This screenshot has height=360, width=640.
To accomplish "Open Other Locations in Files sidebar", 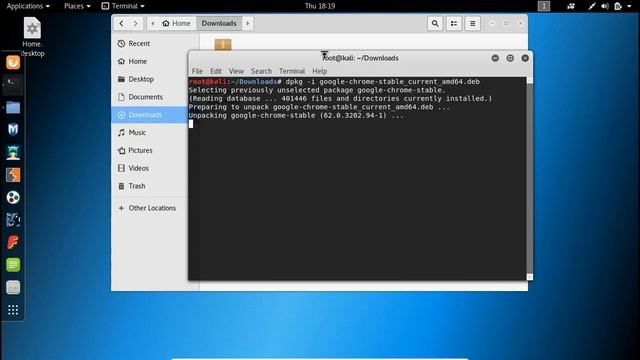I will click(x=149, y=208).
